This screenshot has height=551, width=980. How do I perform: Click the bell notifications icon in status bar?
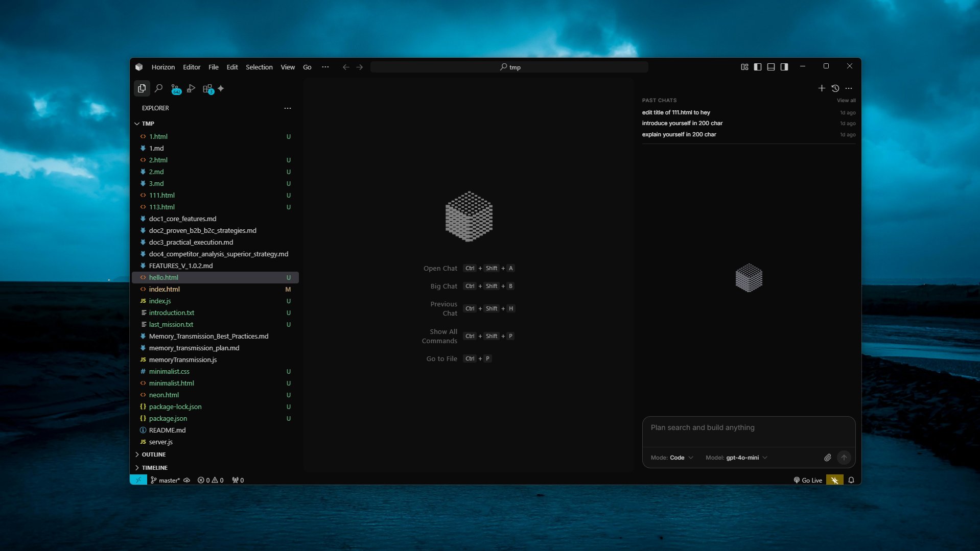coord(850,480)
